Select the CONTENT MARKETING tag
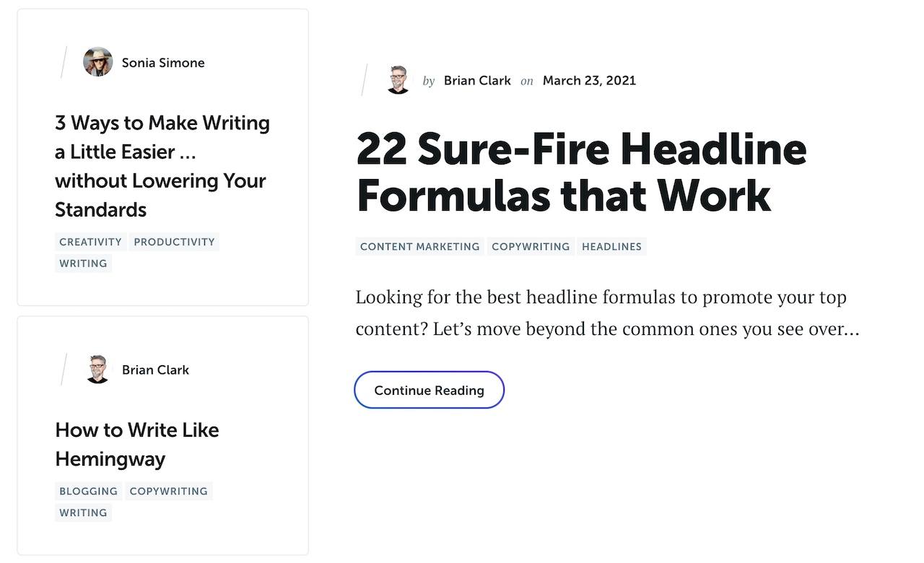924x563 pixels. pyautogui.click(x=419, y=246)
